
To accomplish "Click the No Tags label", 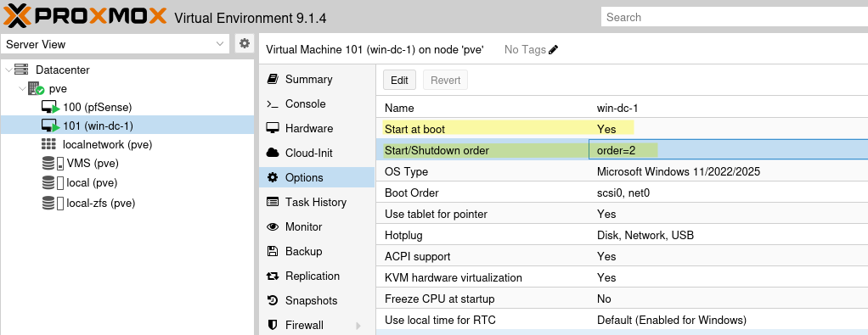I will click(525, 50).
